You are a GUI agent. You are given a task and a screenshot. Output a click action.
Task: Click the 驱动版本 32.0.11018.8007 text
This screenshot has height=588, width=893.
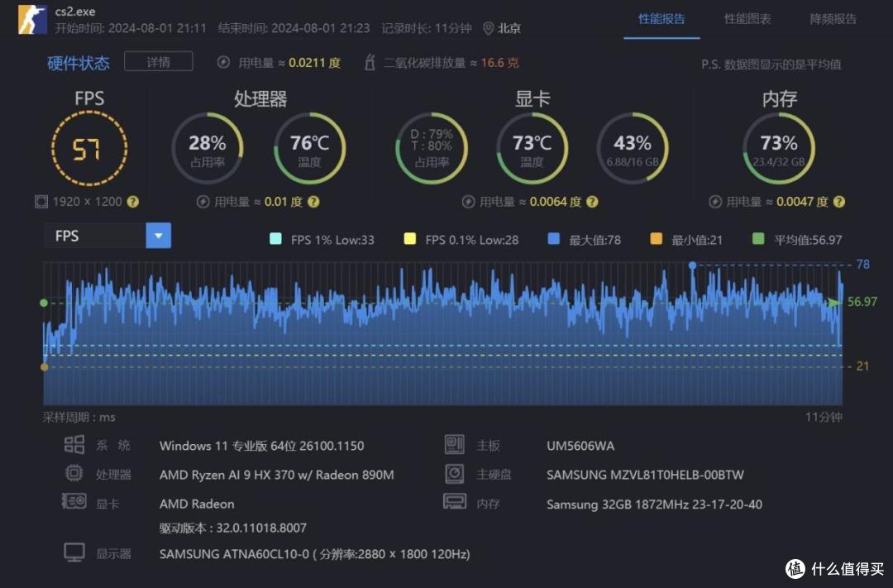pos(232,528)
